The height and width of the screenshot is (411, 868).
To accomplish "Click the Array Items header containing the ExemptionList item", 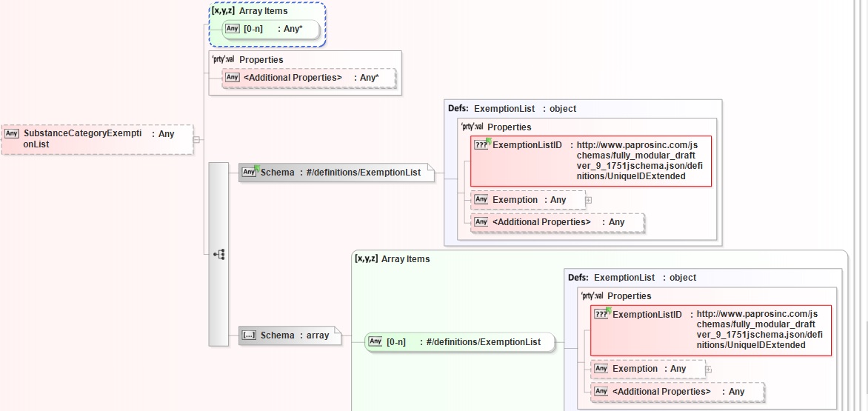I will pos(404,259).
